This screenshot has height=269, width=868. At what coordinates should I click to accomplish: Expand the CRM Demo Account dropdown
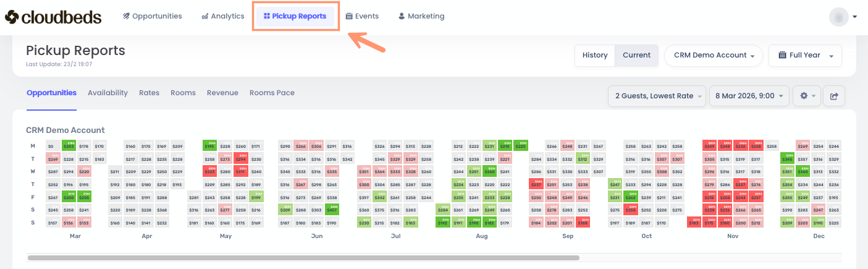[714, 56]
